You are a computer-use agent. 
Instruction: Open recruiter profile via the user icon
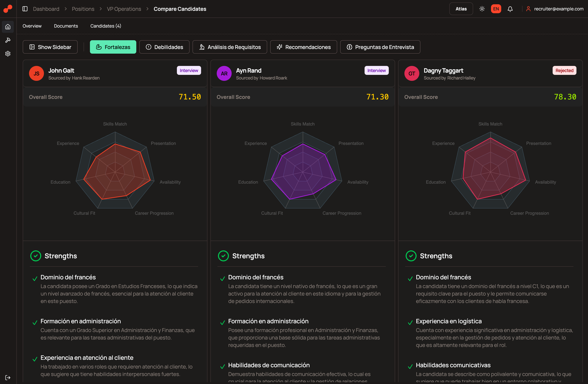tap(529, 9)
